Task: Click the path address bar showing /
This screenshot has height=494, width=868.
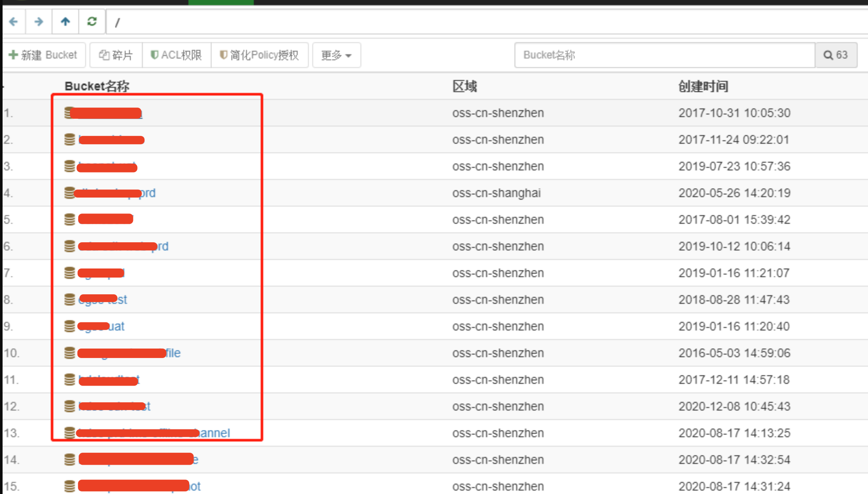Action: pyautogui.click(x=487, y=22)
